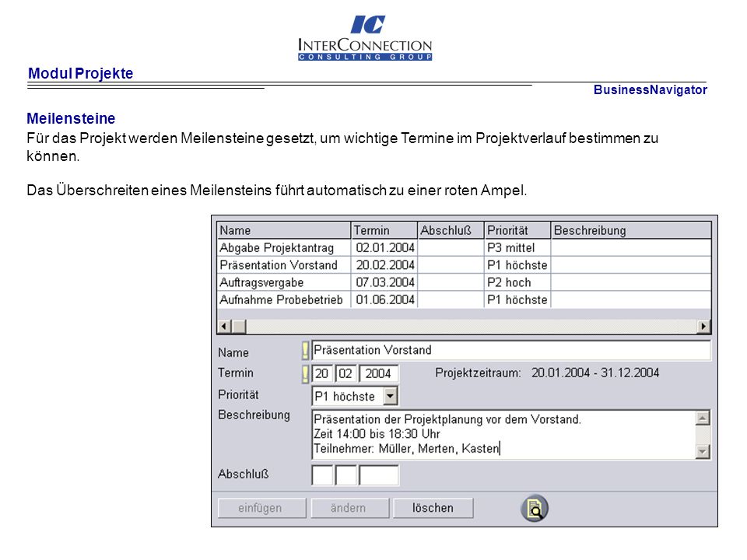The height and width of the screenshot is (560, 747).
Task: Click the ändern button
Action: click(349, 508)
